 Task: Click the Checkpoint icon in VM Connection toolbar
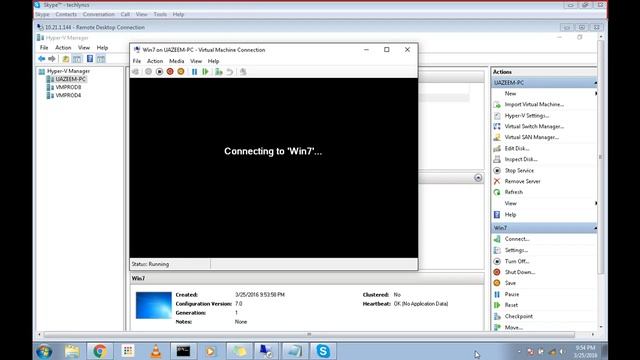(x=219, y=72)
